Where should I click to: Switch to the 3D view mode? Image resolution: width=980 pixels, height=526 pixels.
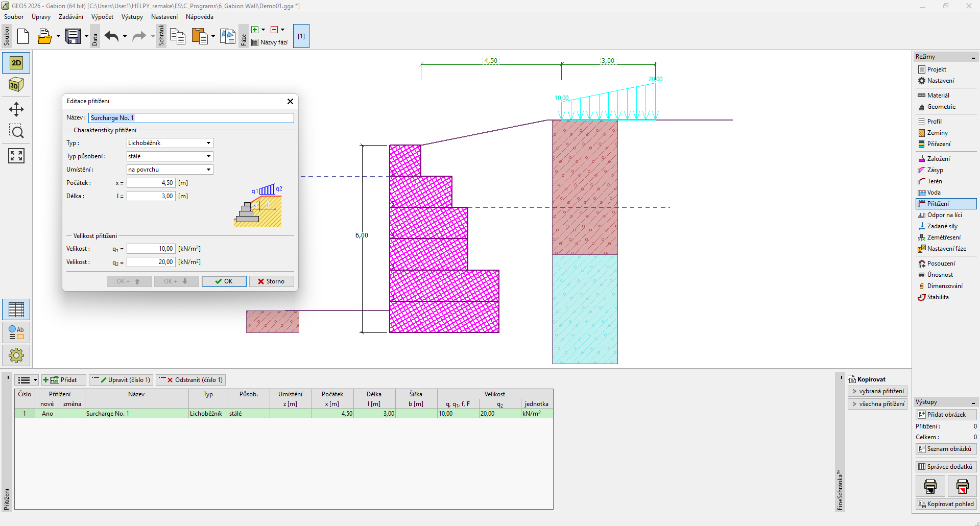click(16, 85)
